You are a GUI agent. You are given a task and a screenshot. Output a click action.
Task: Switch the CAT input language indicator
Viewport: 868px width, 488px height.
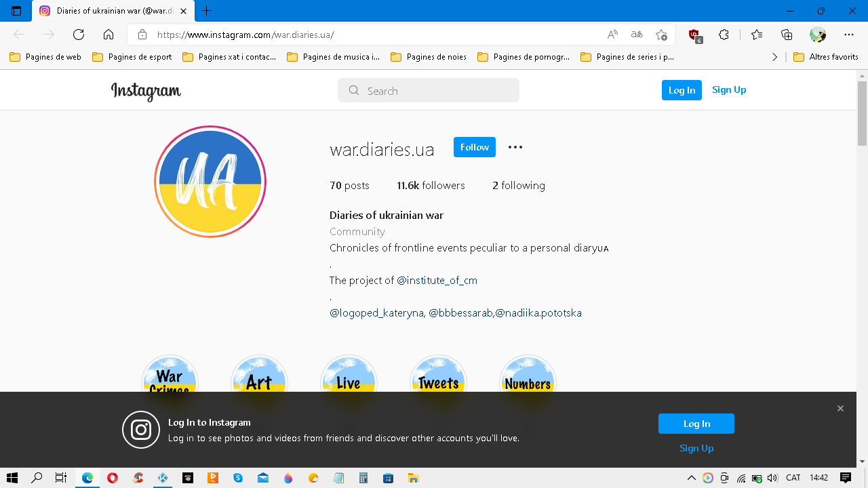click(793, 478)
